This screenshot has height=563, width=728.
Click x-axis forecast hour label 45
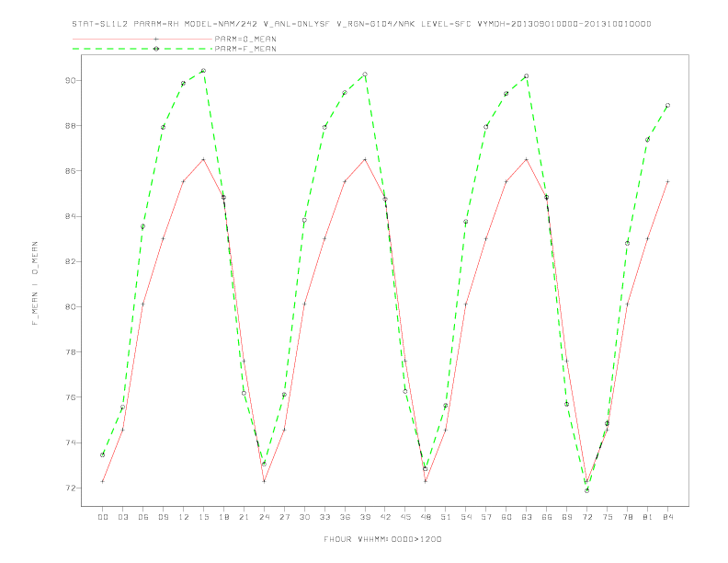405,517
